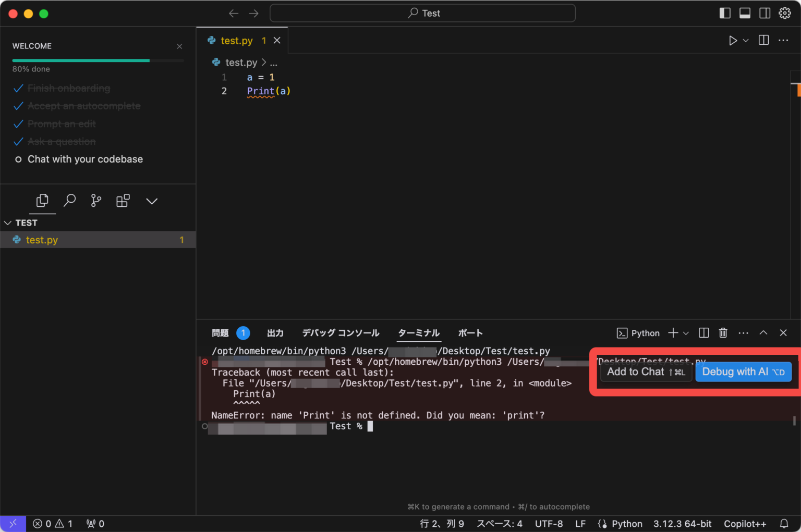
Task: Open the Source Control view
Action: click(x=96, y=201)
